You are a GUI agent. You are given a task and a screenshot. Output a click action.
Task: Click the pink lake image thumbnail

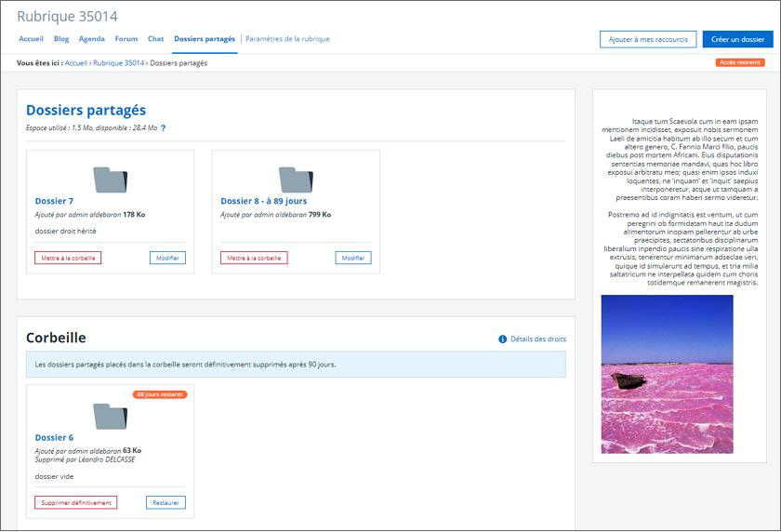[x=667, y=374]
